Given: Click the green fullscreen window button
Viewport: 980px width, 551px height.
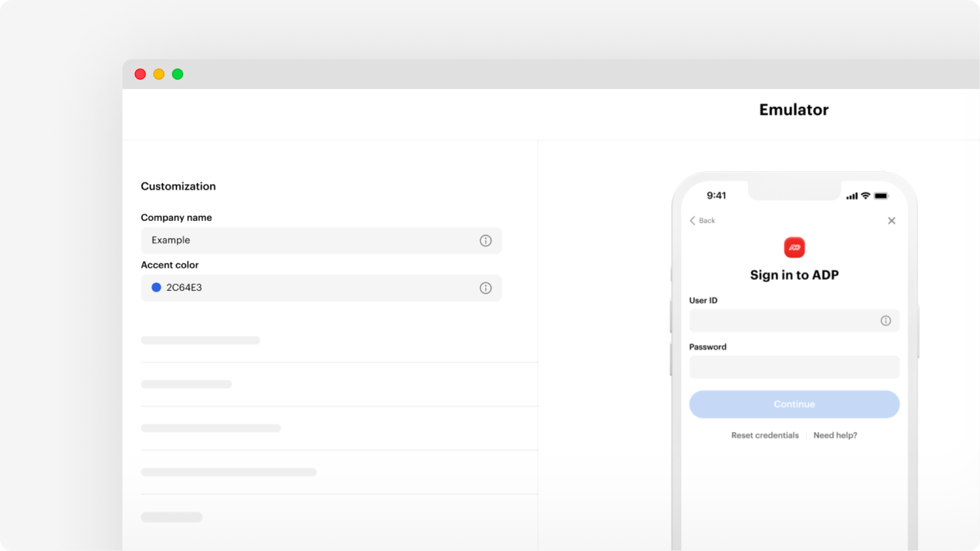Looking at the screenshot, I should pyautogui.click(x=178, y=74).
